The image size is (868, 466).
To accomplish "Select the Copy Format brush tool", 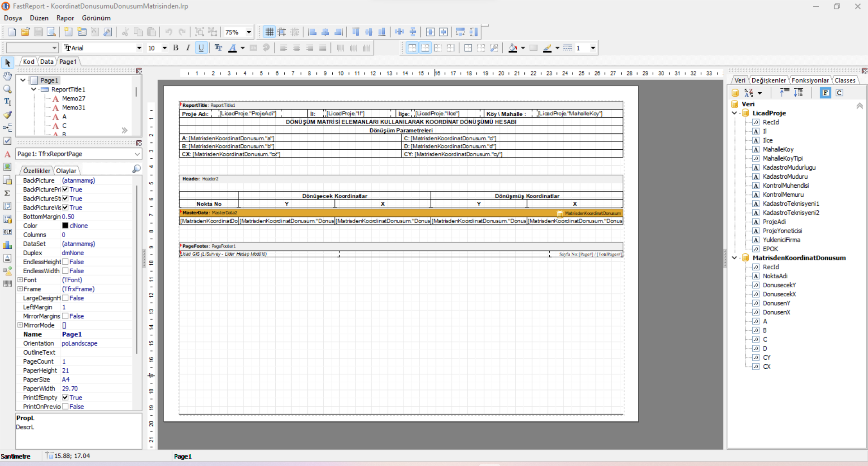I will click(7, 115).
